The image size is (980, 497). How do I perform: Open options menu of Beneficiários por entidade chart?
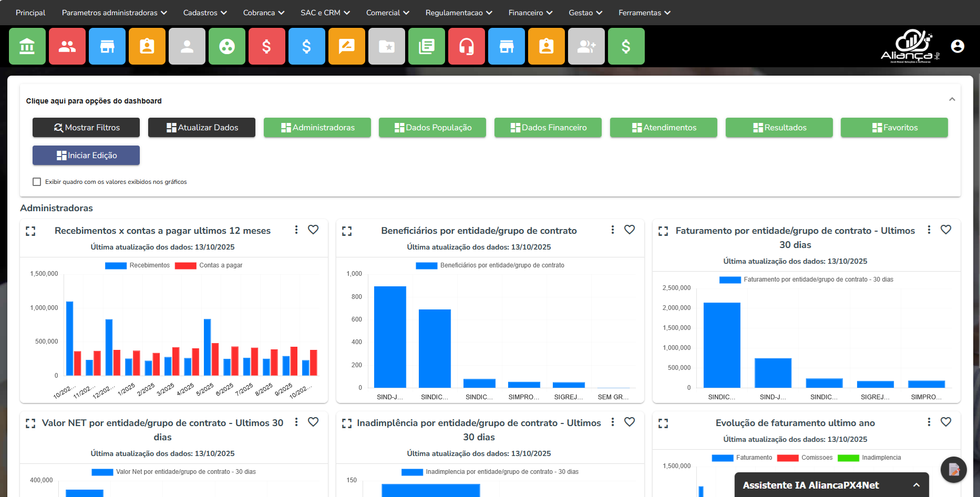pos(613,230)
